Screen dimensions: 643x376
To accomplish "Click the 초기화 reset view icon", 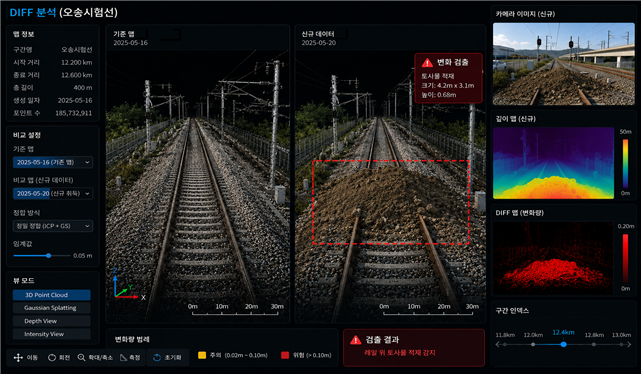I will 157,358.
